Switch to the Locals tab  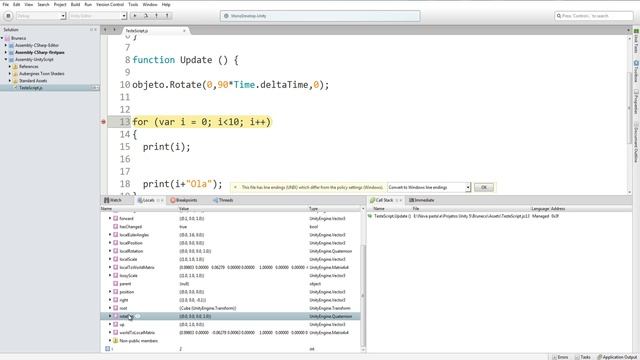point(147,200)
